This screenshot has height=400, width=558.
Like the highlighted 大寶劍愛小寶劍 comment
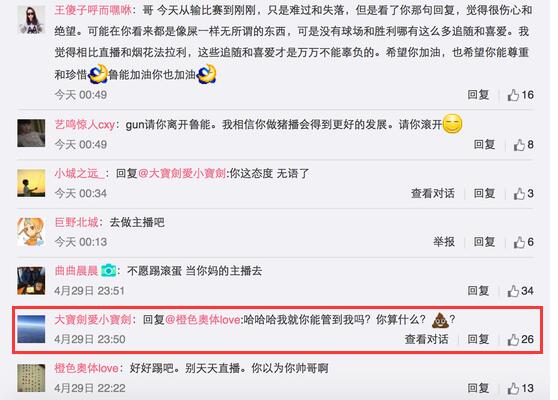513,340
